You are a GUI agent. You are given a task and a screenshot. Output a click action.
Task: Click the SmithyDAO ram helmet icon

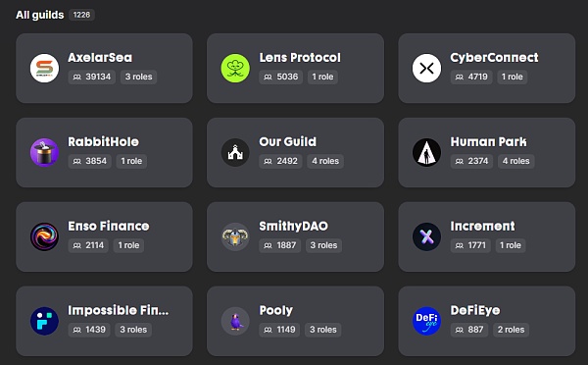point(235,236)
